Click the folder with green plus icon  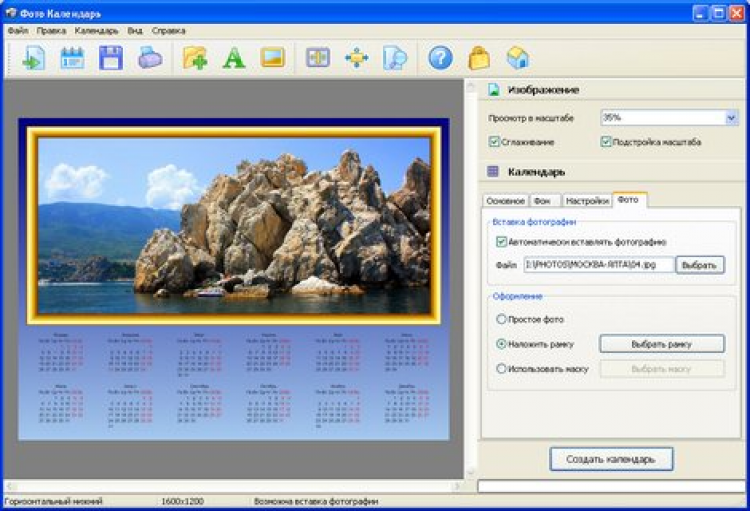(x=195, y=58)
